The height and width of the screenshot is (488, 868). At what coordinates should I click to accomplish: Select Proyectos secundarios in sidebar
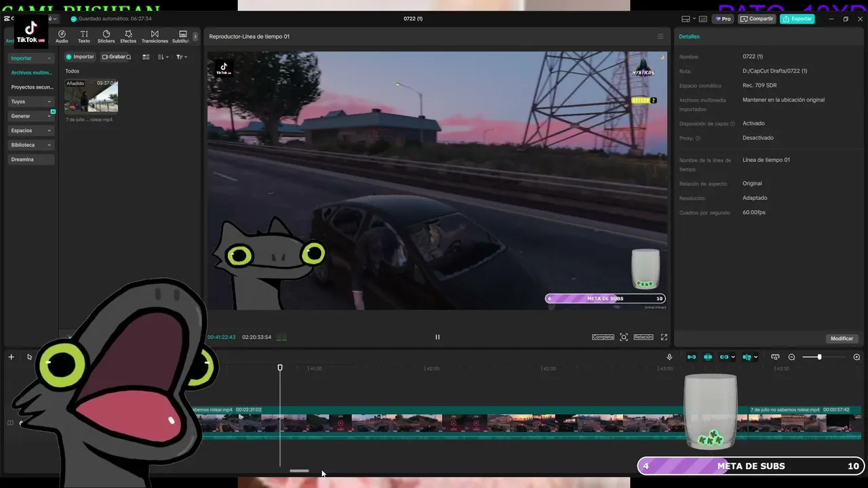(31, 87)
